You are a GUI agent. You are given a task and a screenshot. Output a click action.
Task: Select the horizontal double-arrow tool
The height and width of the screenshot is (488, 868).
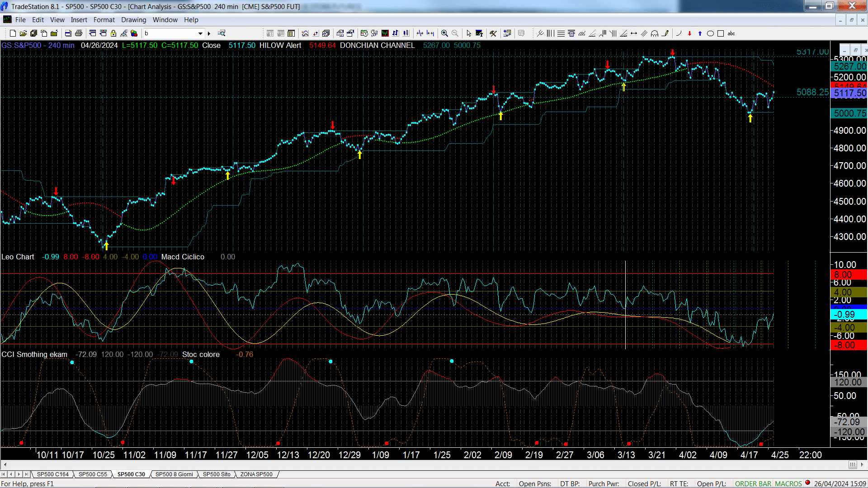[634, 33]
